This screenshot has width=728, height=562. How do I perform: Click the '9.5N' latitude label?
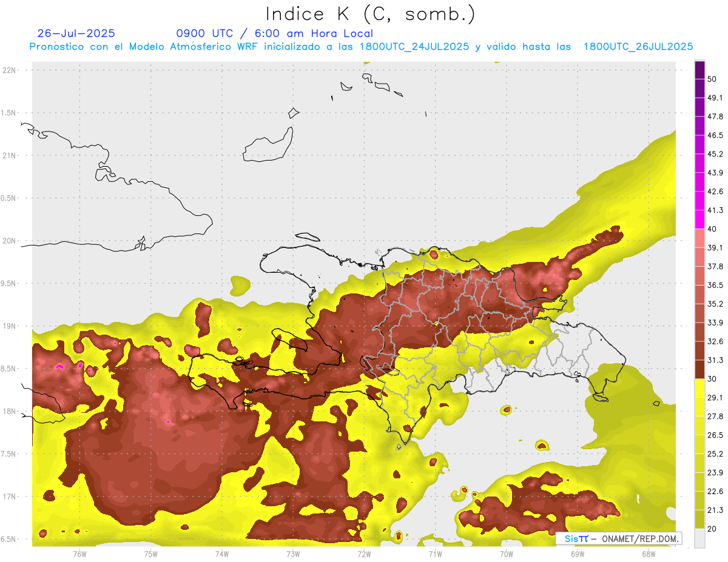point(8,283)
